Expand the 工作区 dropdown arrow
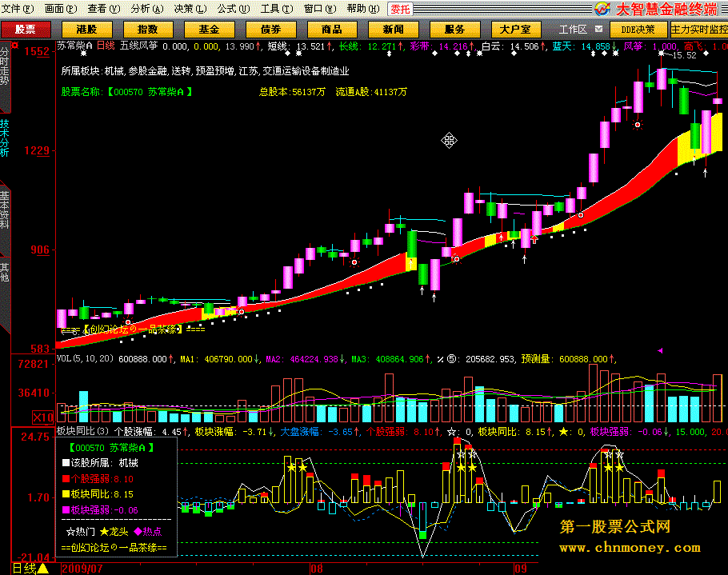This screenshot has height=575, width=728. 599,29
